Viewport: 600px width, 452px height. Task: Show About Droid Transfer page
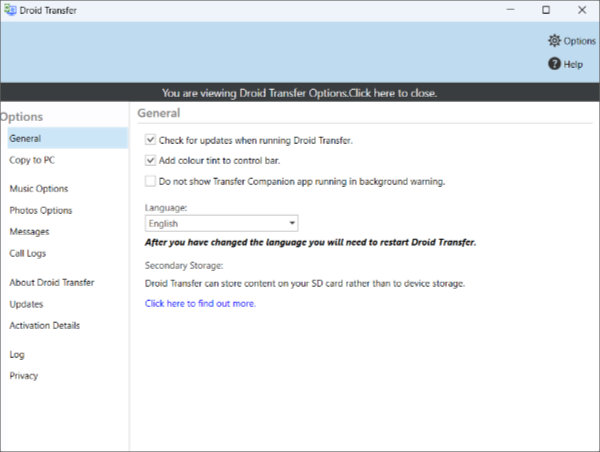pyautogui.click(x=50, y=282)
